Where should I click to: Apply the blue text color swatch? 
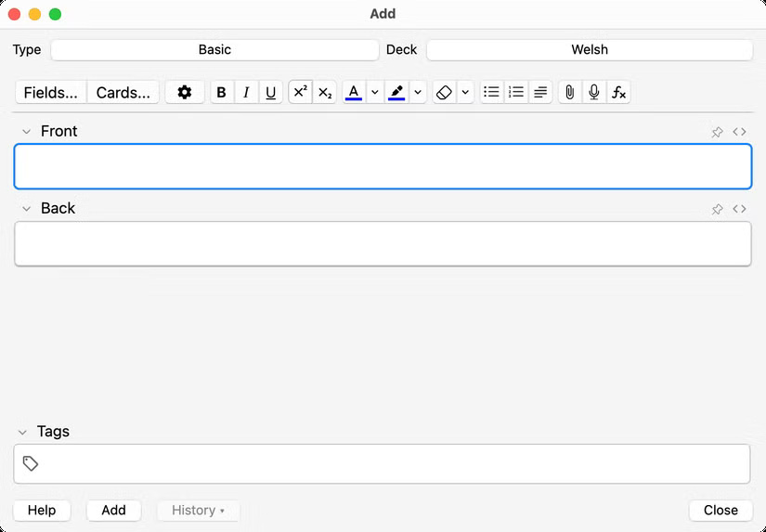click(353, 92)
